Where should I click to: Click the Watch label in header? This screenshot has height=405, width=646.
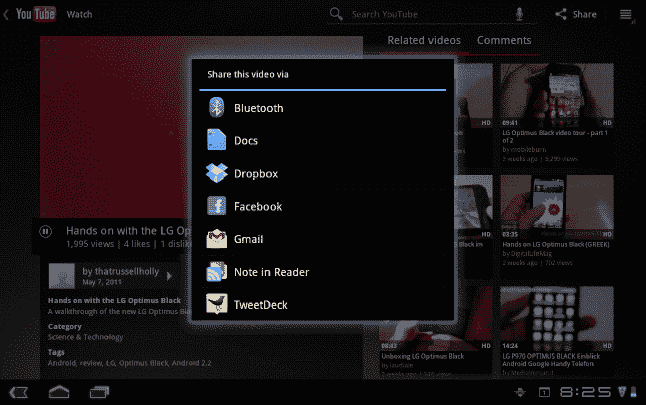click(x=80, y=14)
